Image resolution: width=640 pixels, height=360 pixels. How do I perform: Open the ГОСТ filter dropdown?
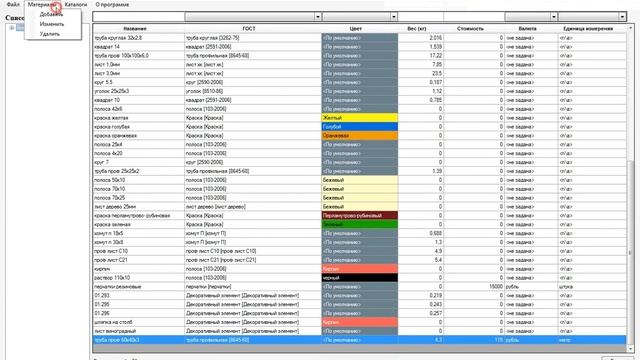(x=318, y=17)
